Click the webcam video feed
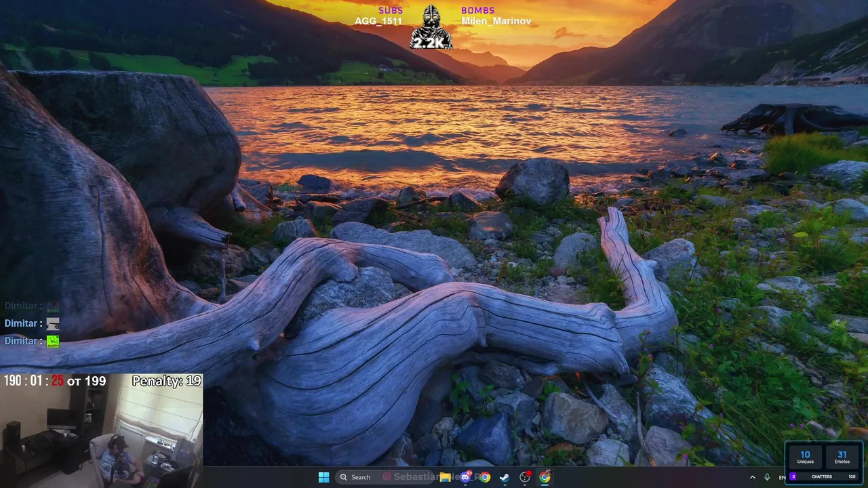The width and height of the screenshot is (868, 488). (102, 430)
